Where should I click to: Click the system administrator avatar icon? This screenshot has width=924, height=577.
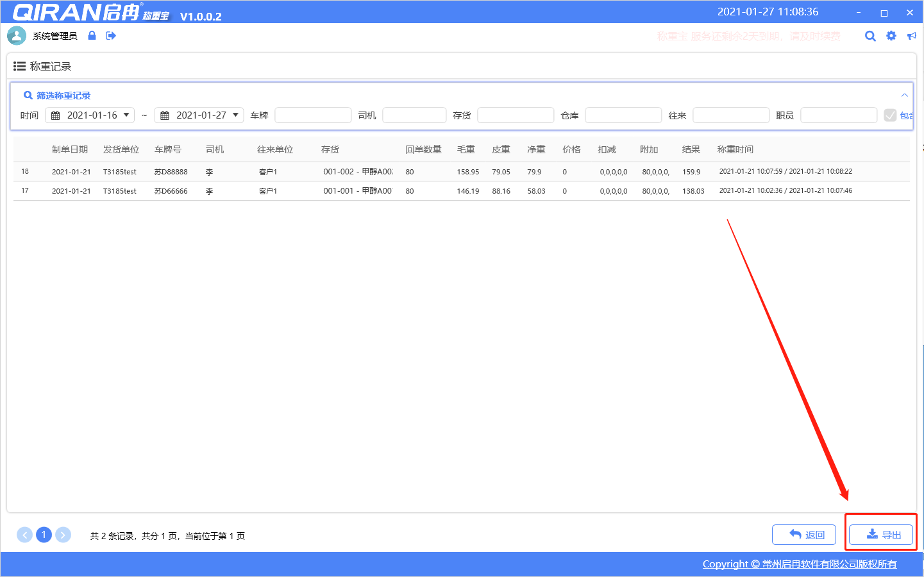point(17,36)
